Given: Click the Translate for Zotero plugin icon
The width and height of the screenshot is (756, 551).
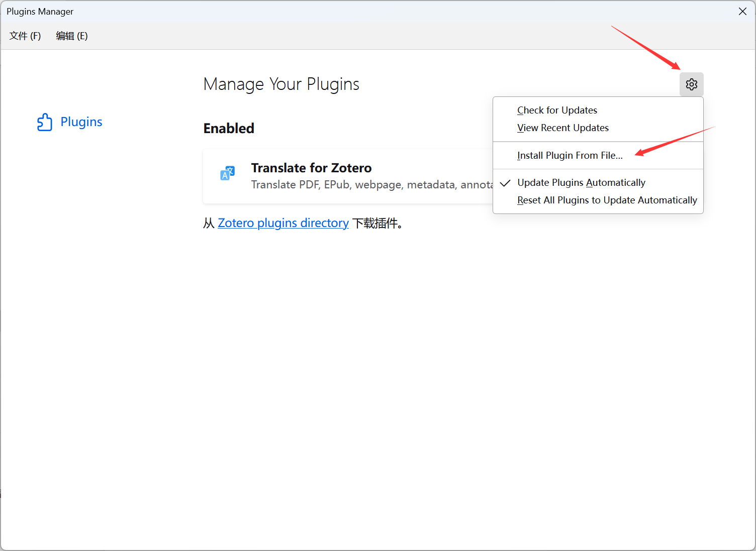Looking at the screenshot, I should click(x=228, y=173).
